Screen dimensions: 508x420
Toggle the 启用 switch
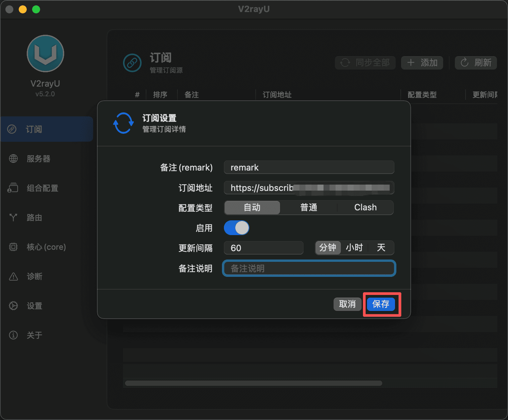coord(237,228)
